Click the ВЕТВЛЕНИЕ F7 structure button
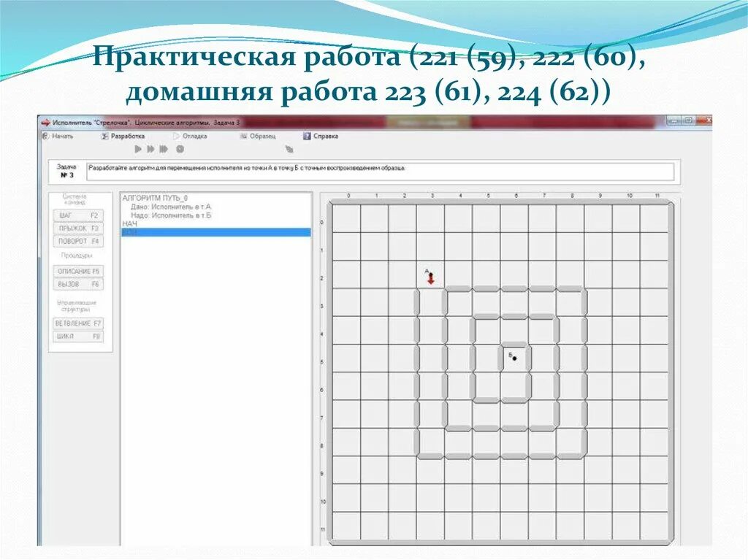The width and height of the screenshot is (748, 560). [78, 323]
